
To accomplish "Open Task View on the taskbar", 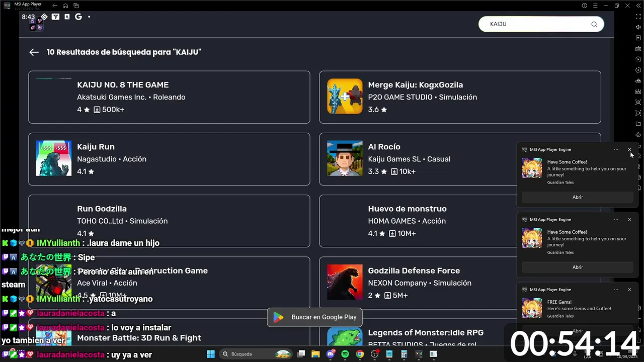I will click(301, 354).
